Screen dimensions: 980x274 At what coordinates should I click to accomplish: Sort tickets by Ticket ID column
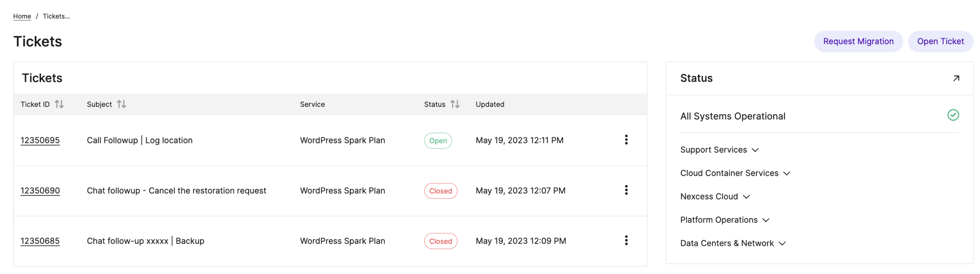point(60,104)
